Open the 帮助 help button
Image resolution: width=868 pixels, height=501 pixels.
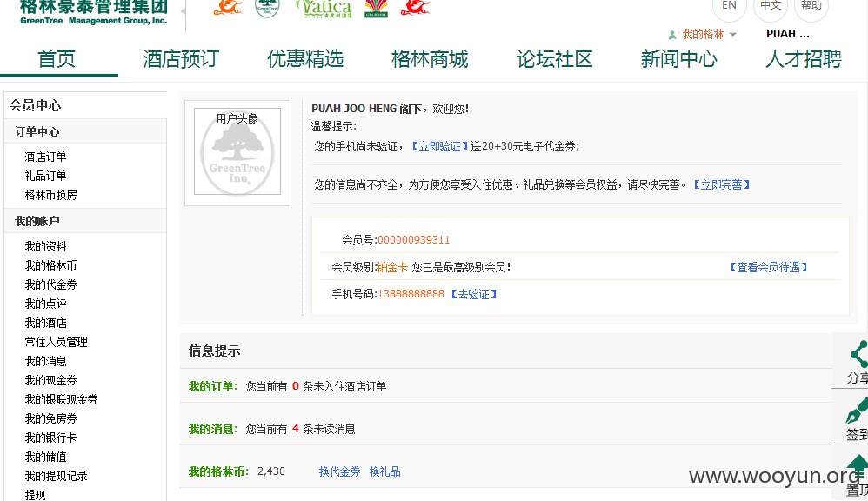[811, 7]
